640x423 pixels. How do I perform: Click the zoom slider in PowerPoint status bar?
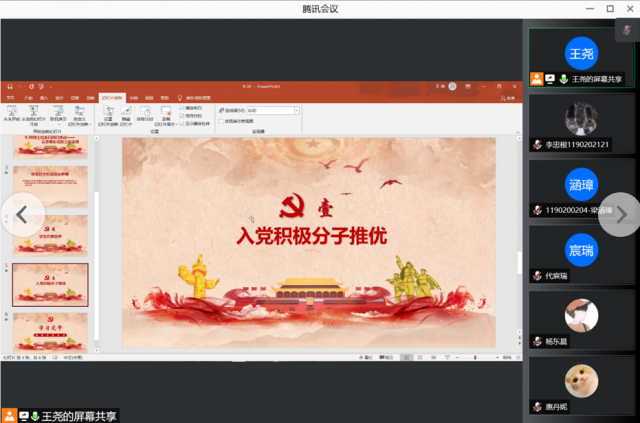tap(480, 357)
